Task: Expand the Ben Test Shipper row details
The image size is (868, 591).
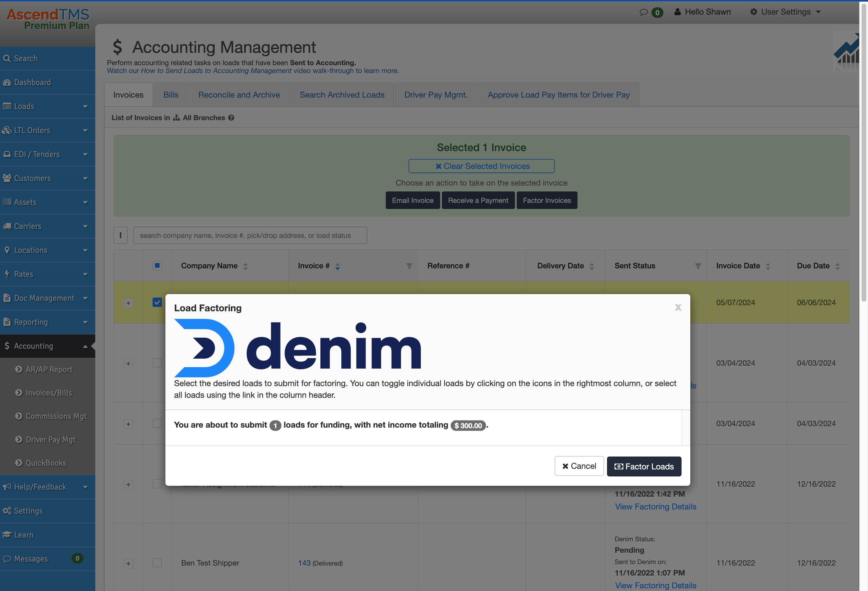Action: coord(128,563)
